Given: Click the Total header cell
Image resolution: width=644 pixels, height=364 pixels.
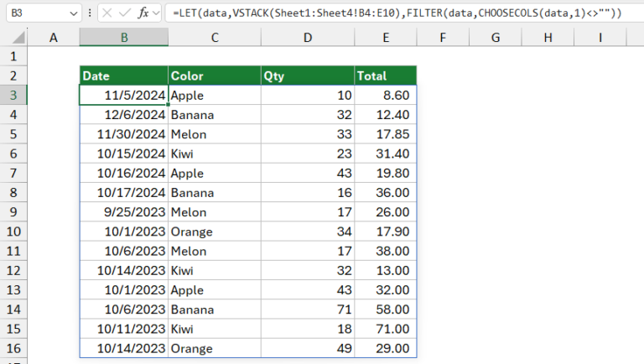Looking at the screenshot, I should pyautogui.click(x=385, y=75).
